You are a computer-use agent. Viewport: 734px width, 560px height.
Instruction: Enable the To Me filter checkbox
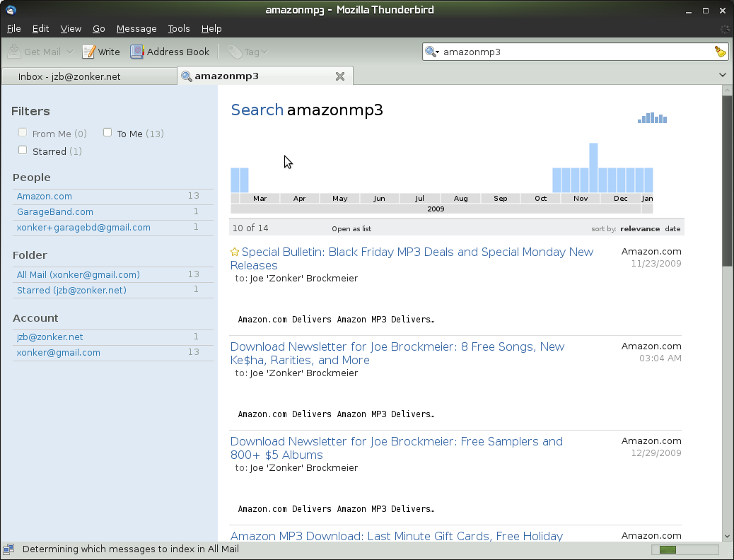pos(107,132)
